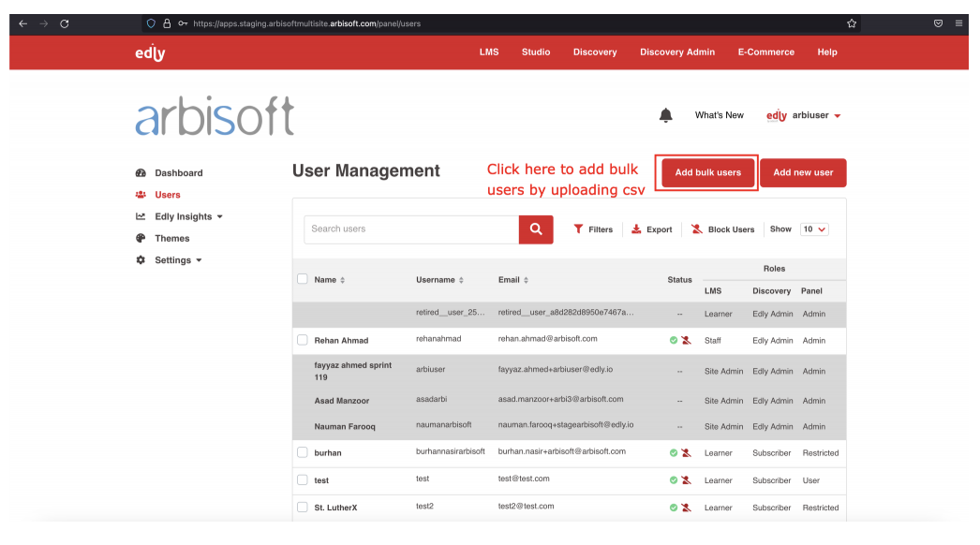Image resolution: width=980 pixels, height=545 pixels.
Task: Click the arbisoft logo
Action: point(215,115)
